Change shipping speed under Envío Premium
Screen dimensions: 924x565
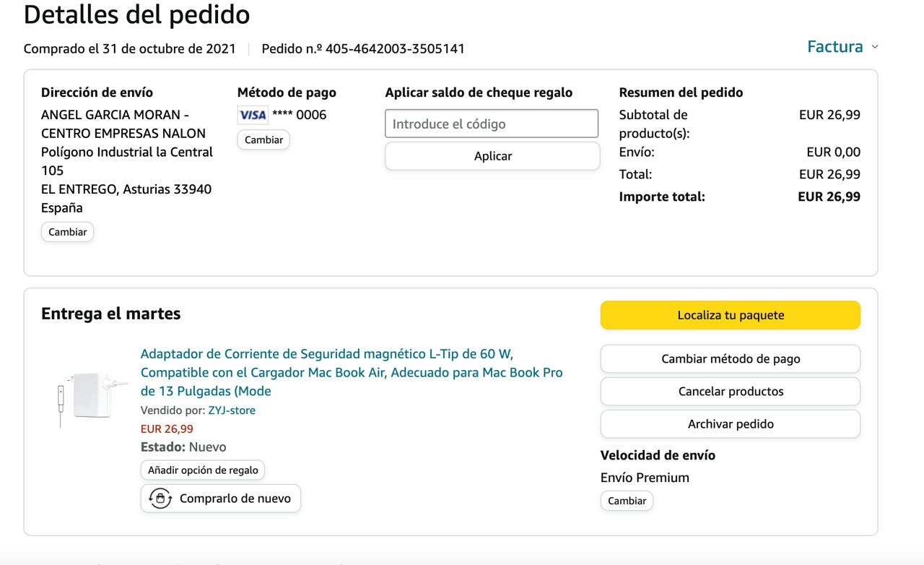[x=627, y=501]
